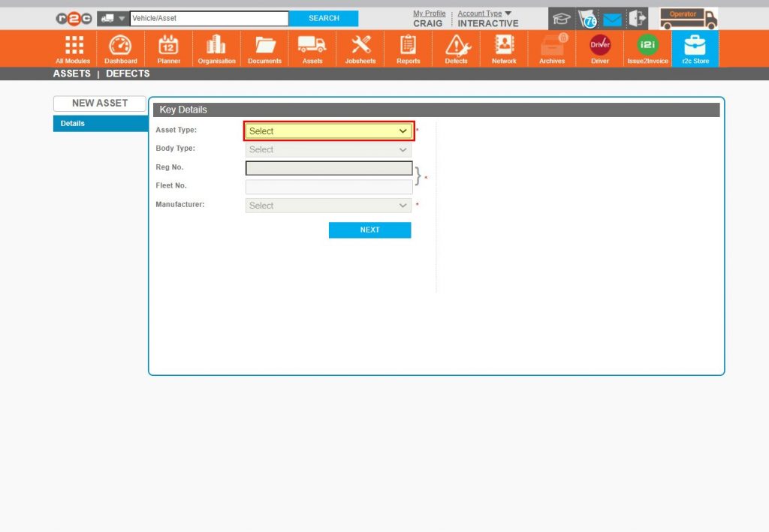Open the Network module
769x532 pixels.
(504, 47)
